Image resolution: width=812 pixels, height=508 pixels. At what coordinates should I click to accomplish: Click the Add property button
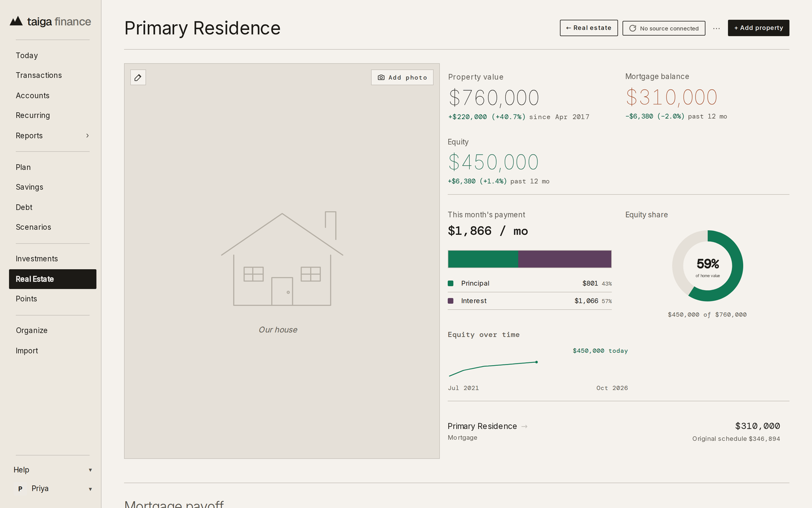pyautogui.click(x=758, y=28)
